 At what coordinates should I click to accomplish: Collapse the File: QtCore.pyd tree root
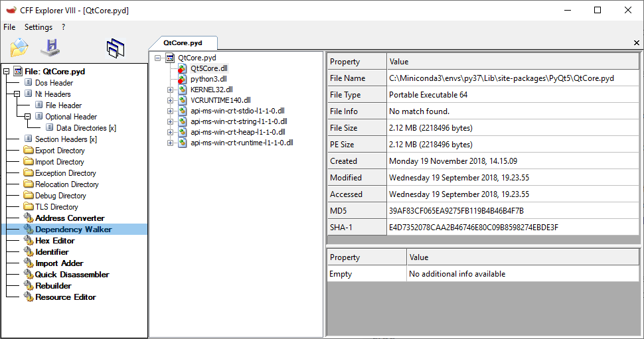point(6,72)
